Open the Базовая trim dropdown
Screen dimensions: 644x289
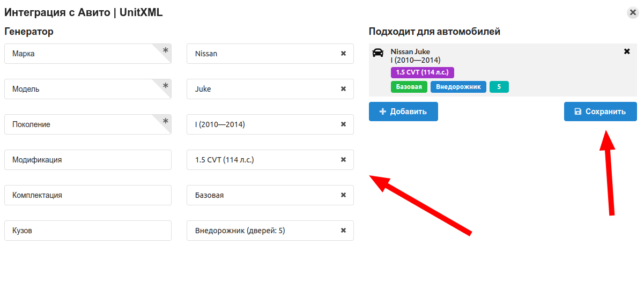coord(270,195)
